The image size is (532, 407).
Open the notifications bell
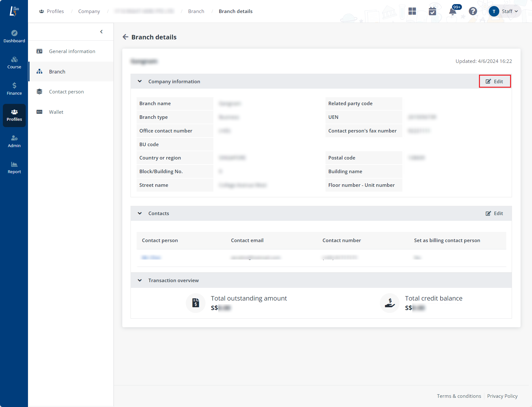[453, 11]
